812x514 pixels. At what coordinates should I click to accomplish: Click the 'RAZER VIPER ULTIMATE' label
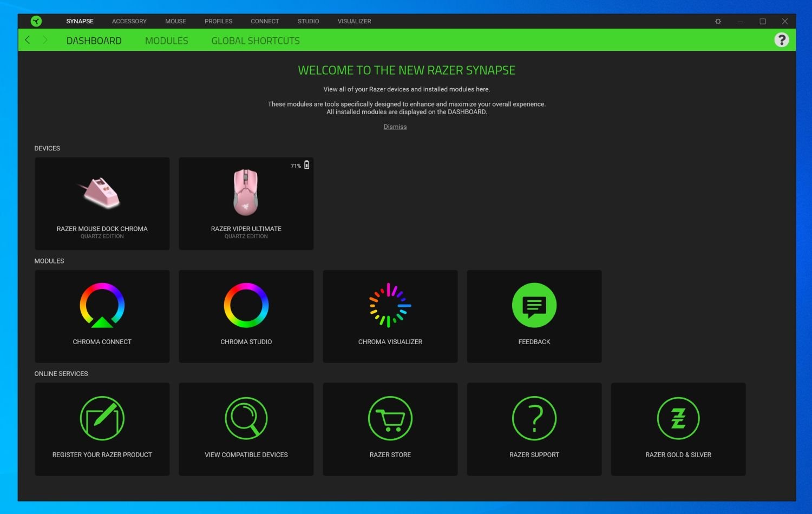click(x=246, y=229)
